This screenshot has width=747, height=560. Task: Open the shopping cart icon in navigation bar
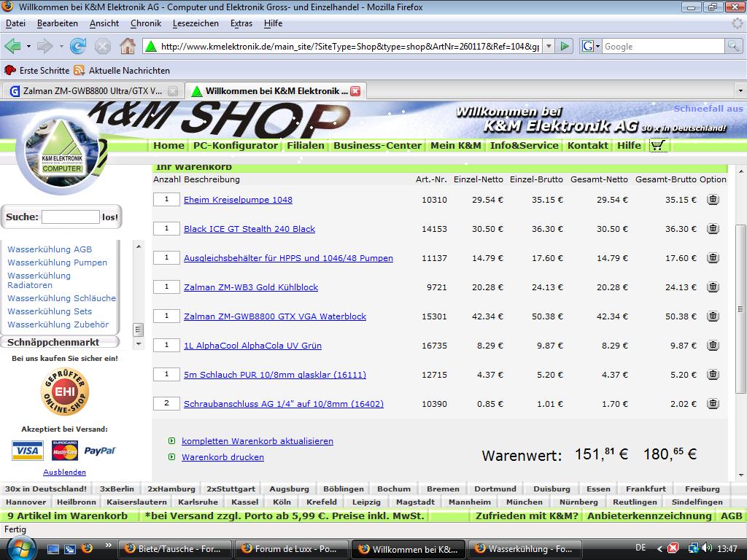659,145
